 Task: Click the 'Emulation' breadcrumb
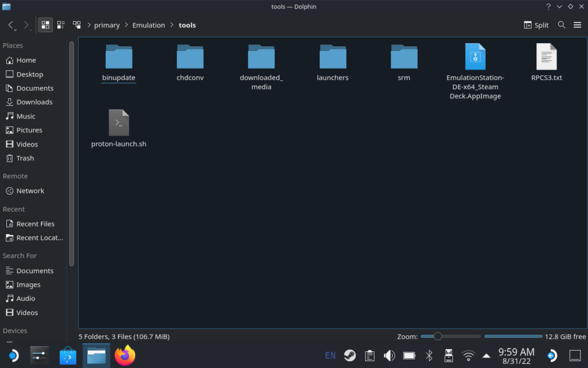pyautogui.click(x=149, y=25)
